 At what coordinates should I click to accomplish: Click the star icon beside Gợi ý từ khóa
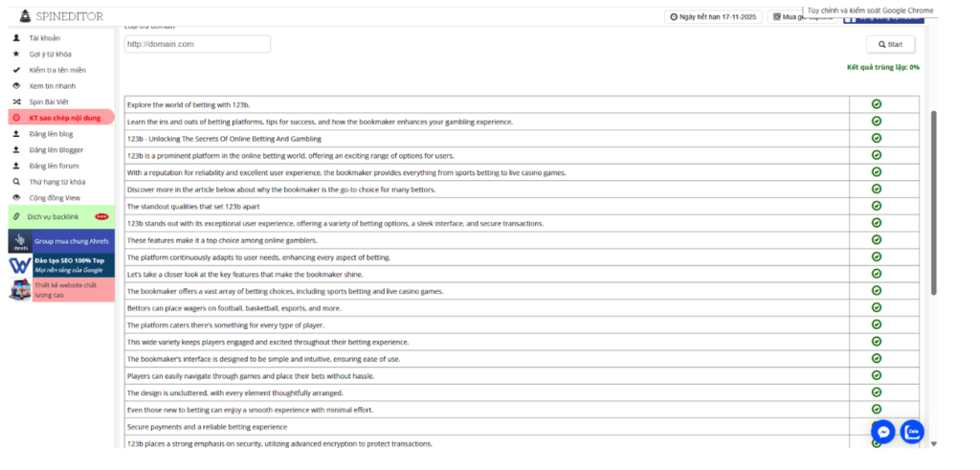pos(16,54)
